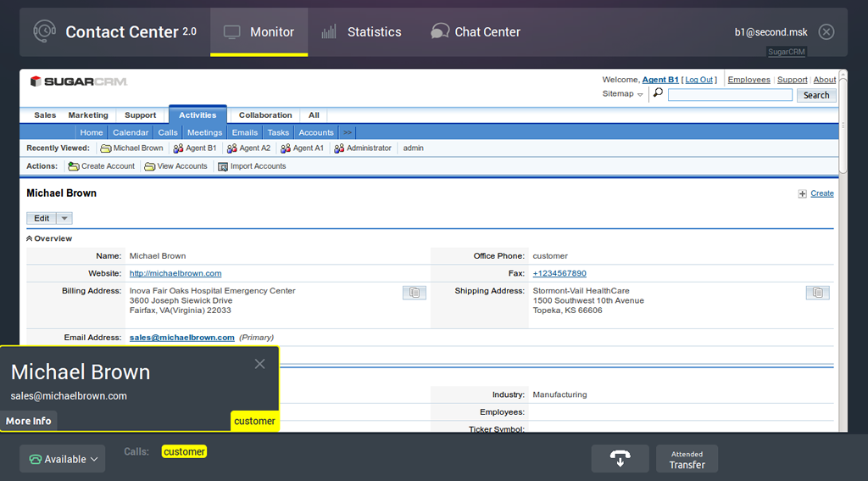This screenshot has height=481, width=868.
Task: Select the All module tab
Action: (314, 115)
